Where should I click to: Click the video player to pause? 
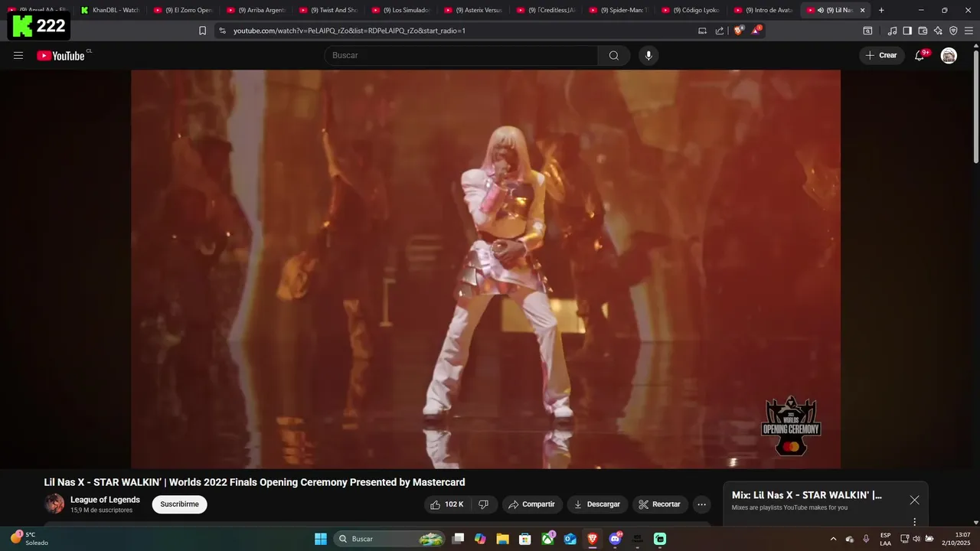click(485, 269)
